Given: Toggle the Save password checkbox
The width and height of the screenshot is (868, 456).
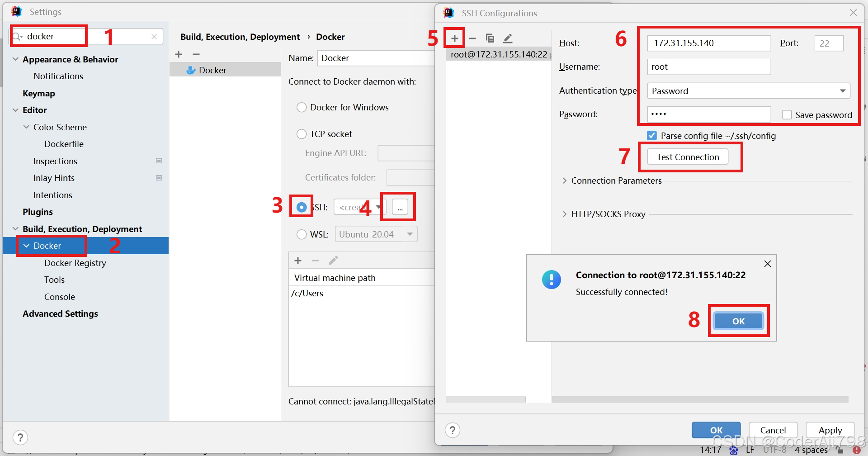Looking at the screenshot, I should pos(787,115).
